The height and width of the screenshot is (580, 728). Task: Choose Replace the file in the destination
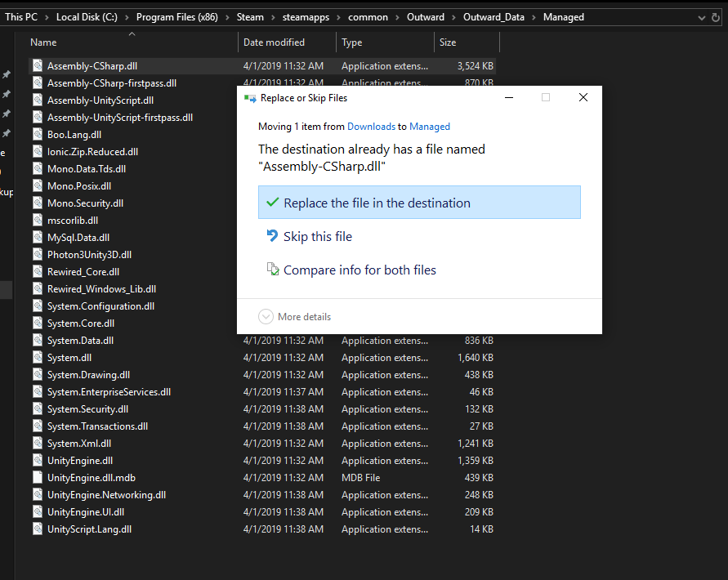coord(377,203)
